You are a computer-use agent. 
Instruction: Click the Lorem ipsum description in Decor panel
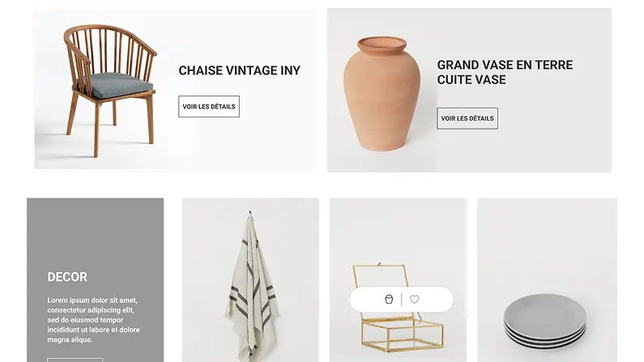tap(93, 320)
